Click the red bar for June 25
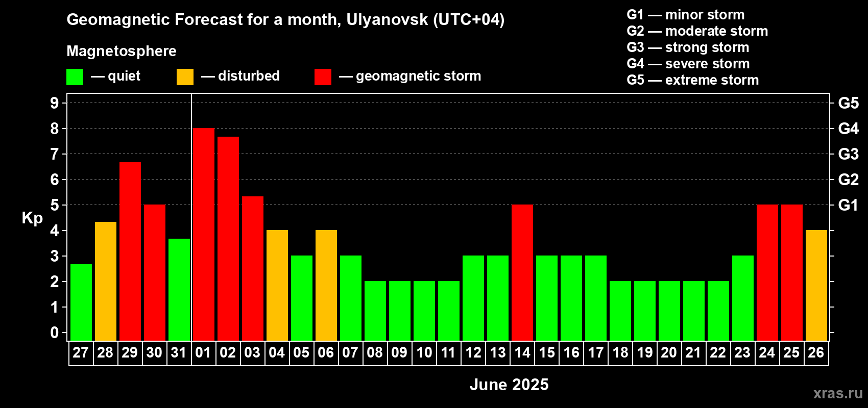This screenshot has height=408, width=868. 792,273
